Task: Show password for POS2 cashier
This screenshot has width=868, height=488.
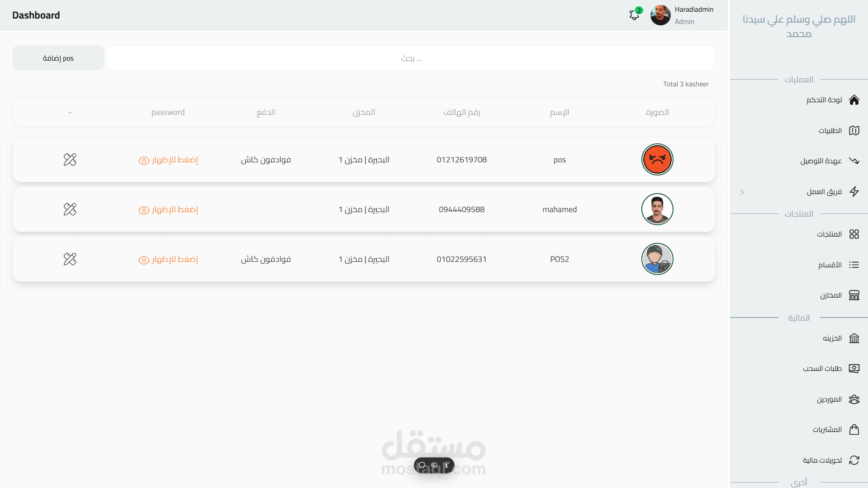Action: [x=168, y=260]
